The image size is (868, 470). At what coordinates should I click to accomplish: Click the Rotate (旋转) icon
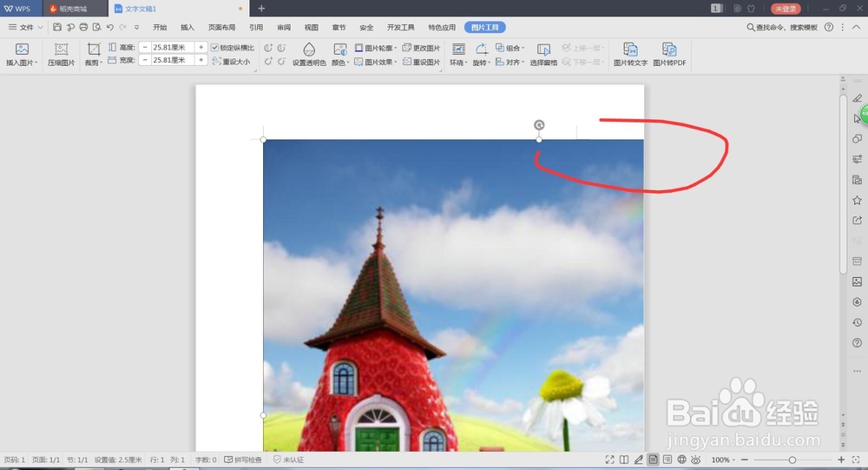[x=481, y=50]
